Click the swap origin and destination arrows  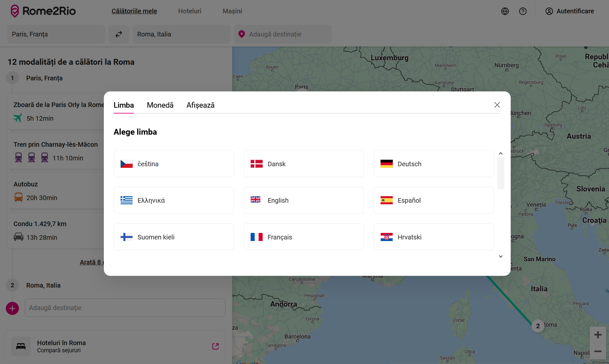pos(119,34)
